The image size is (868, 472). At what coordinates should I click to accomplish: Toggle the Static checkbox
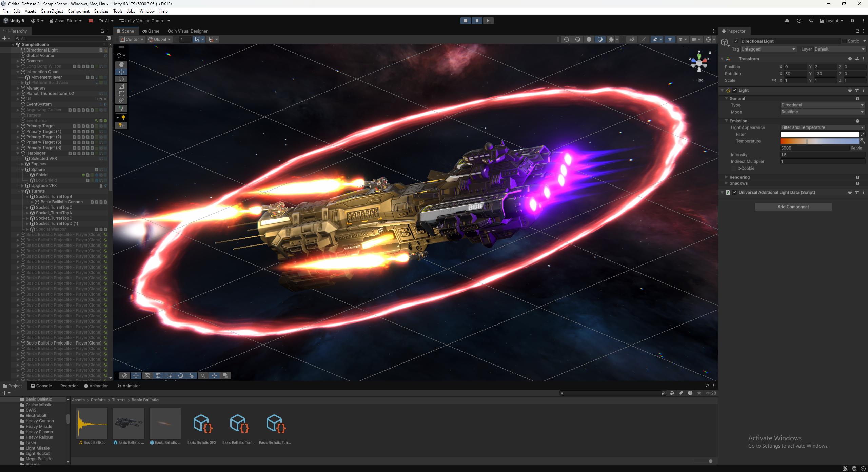[844, 41]
